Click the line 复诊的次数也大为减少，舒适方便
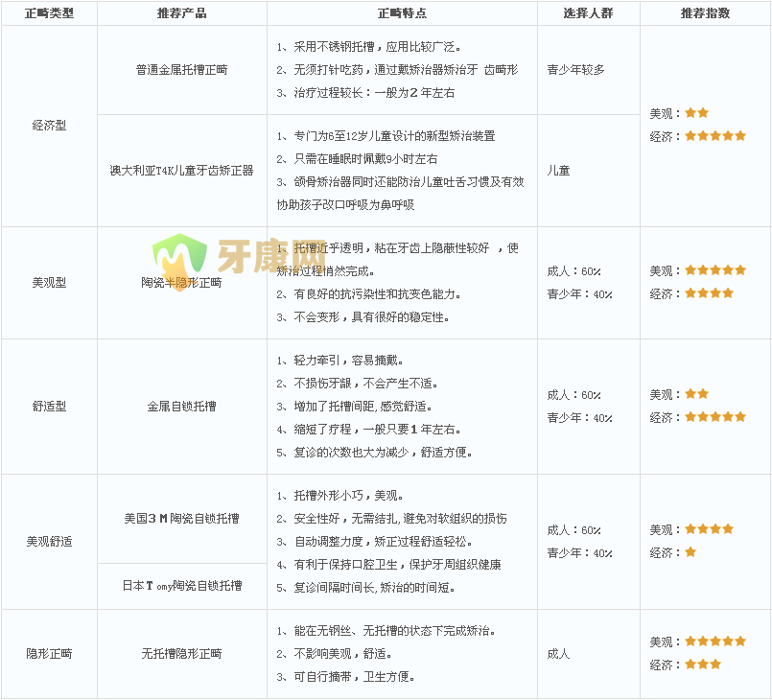 pyautogui.click(x=374, y=453)
